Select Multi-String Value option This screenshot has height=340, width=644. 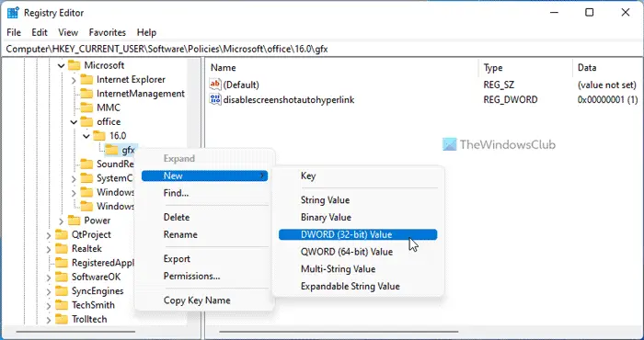358,269
